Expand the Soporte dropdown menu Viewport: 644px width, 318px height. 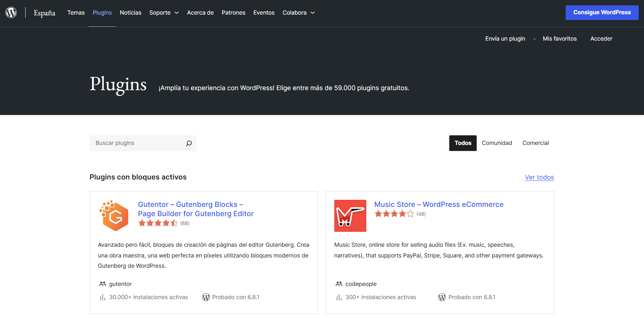click(164, 13)
